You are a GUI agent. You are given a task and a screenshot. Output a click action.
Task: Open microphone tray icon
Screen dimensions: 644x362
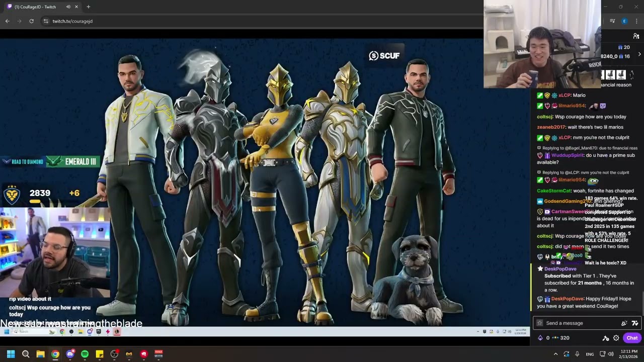577,354
